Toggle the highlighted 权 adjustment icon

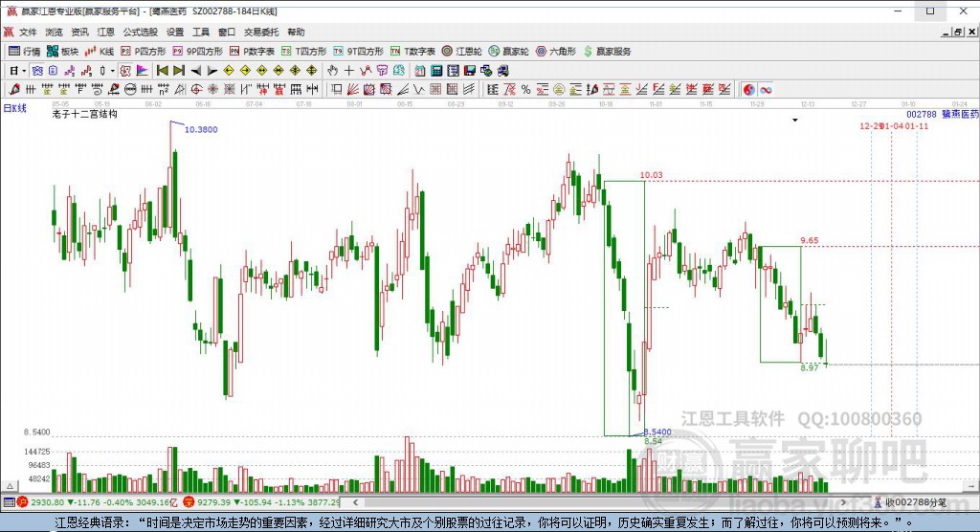pos(125,71)
